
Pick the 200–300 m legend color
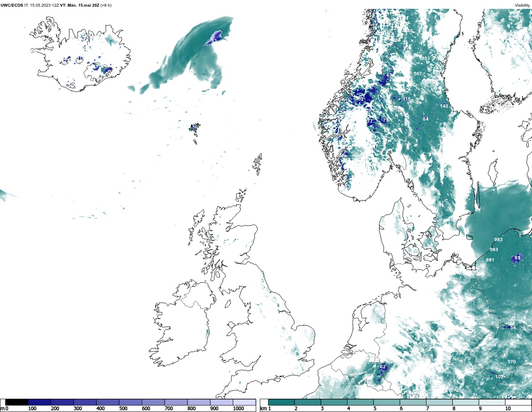click(x=62, y=402)
